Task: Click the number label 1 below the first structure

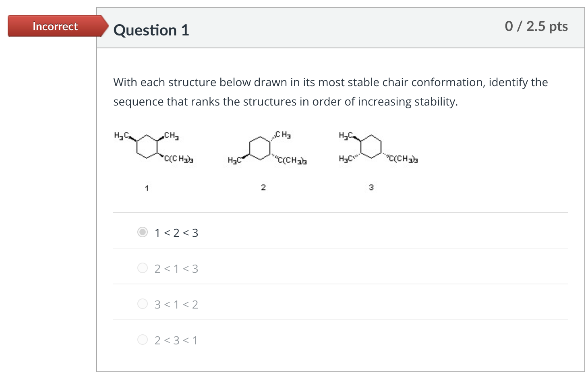Action: pos(147,188)
